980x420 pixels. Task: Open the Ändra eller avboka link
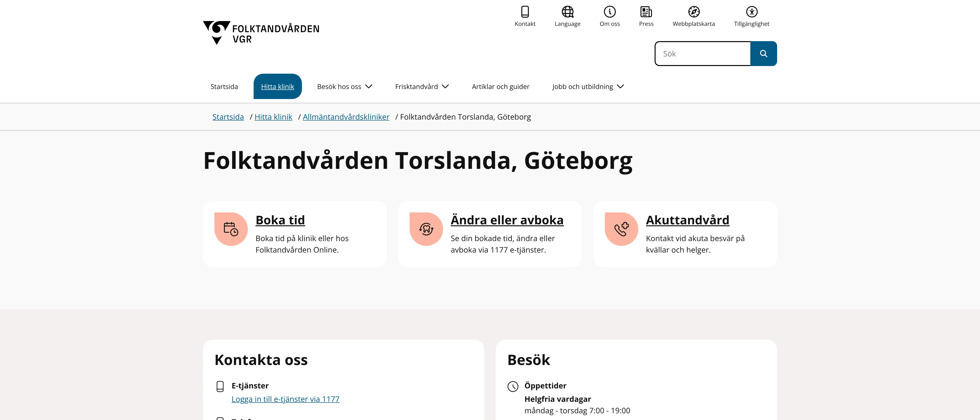507,220
